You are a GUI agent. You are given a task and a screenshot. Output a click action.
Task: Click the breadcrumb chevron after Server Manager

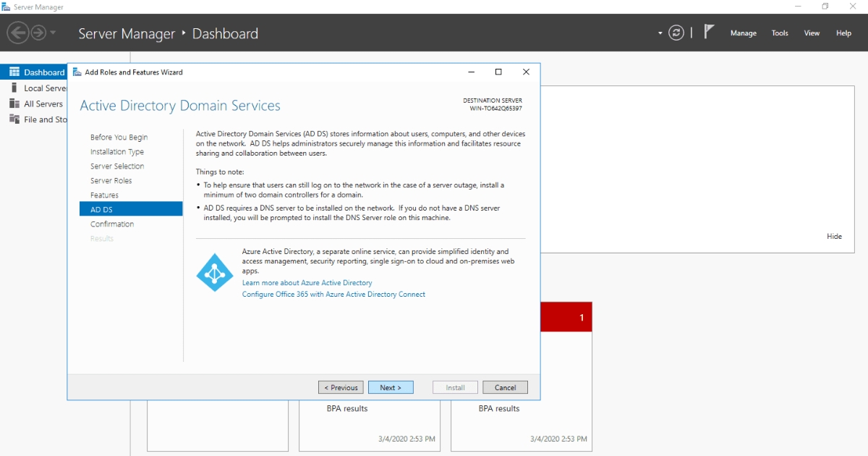coord(182,33)
